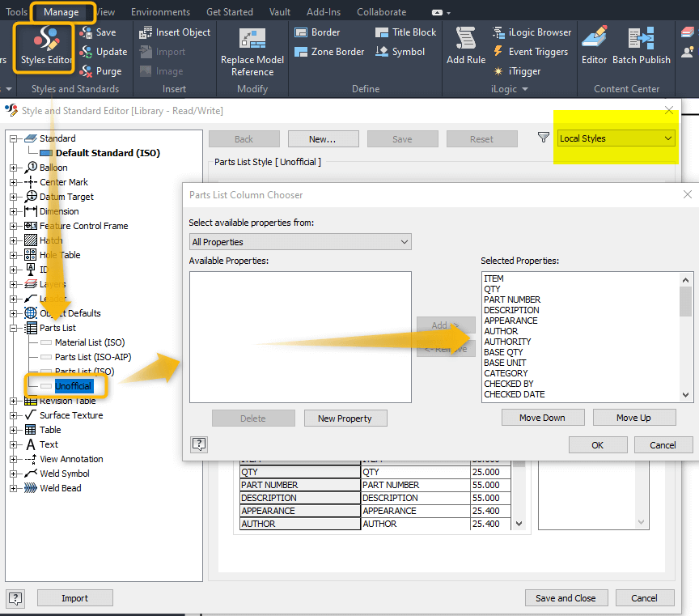
Task: Click the Selected Properties scrollbar up arrow
Action: [x=685, y=280]
